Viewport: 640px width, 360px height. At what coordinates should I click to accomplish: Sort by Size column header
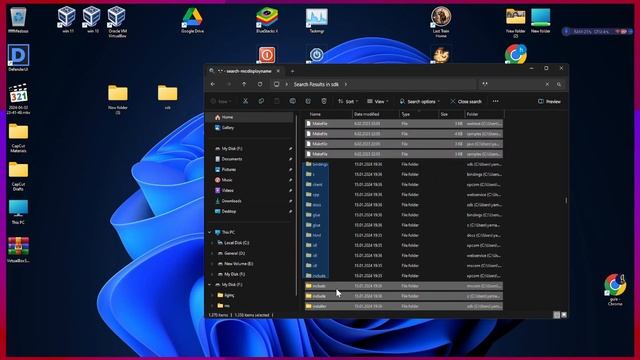451,114
